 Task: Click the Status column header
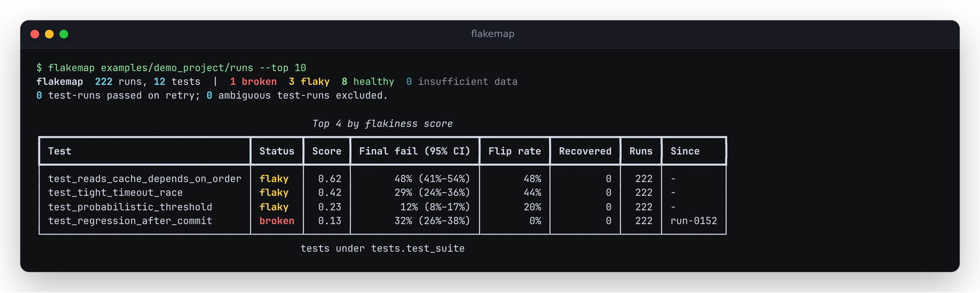coord(277,152)
